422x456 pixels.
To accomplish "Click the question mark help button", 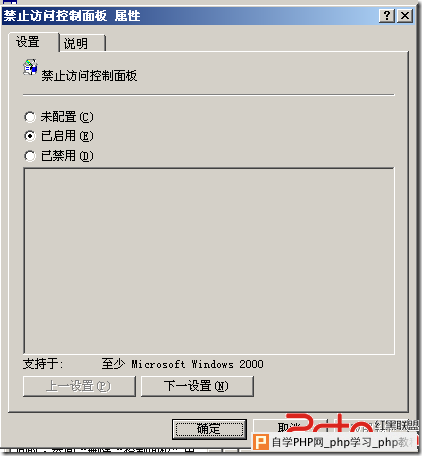I will point(387,16).
